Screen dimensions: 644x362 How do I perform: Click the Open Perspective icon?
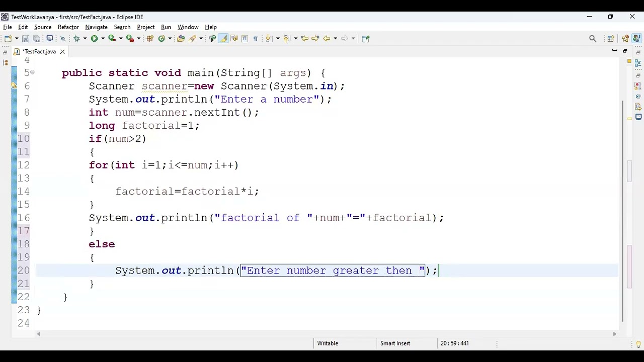pos(611,38)
